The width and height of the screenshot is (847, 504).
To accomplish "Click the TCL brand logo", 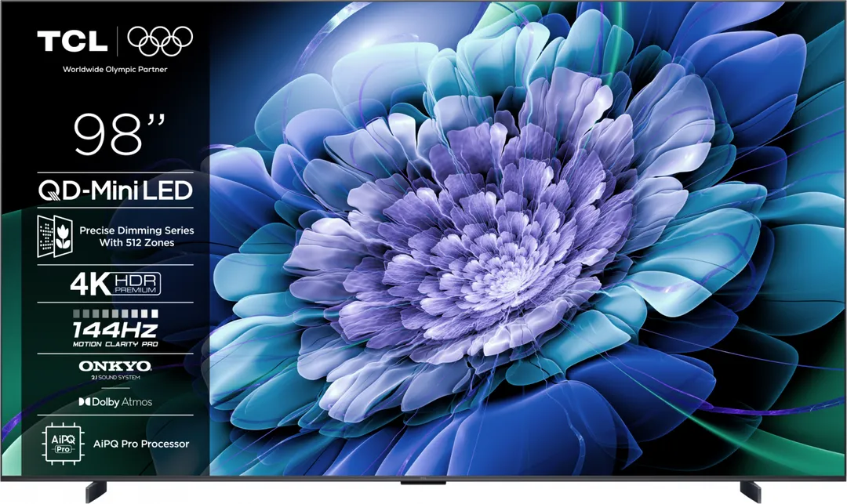I will 72,41.
